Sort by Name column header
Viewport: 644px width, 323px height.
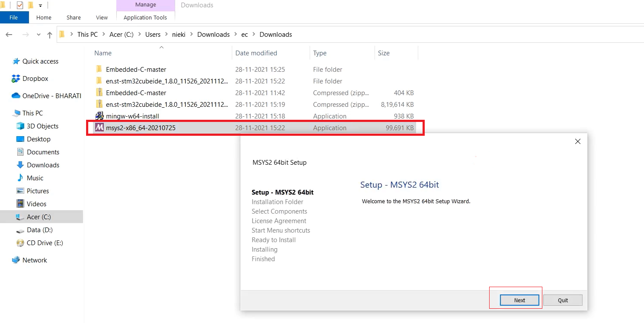[161, 53]
